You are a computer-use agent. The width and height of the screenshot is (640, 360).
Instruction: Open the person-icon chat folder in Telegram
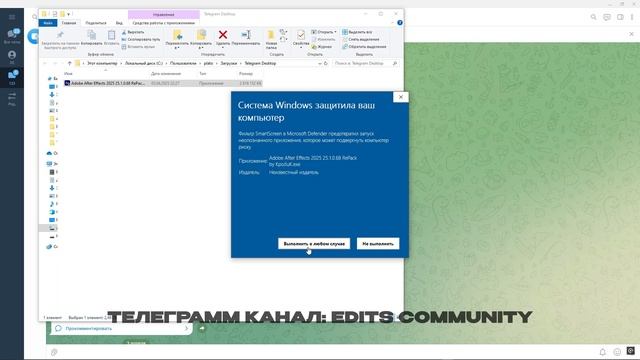coord(12,57)
